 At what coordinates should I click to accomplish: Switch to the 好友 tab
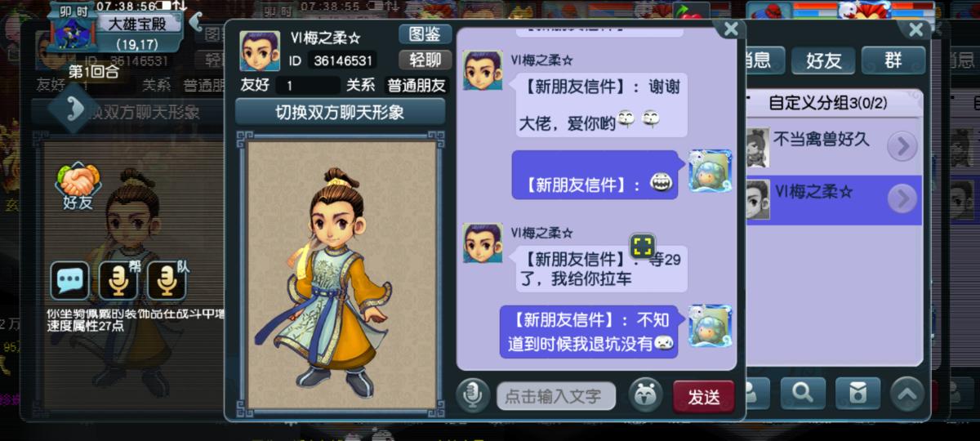(824, 60)
